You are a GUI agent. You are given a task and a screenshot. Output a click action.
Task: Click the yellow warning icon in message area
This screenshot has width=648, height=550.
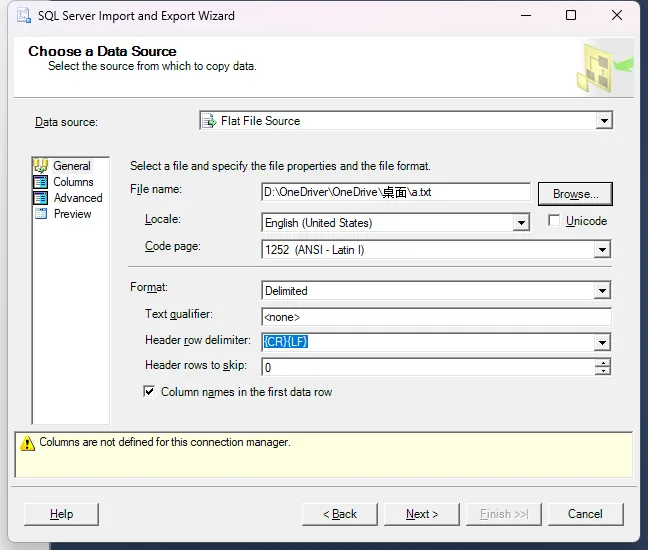tap(27, 443)
